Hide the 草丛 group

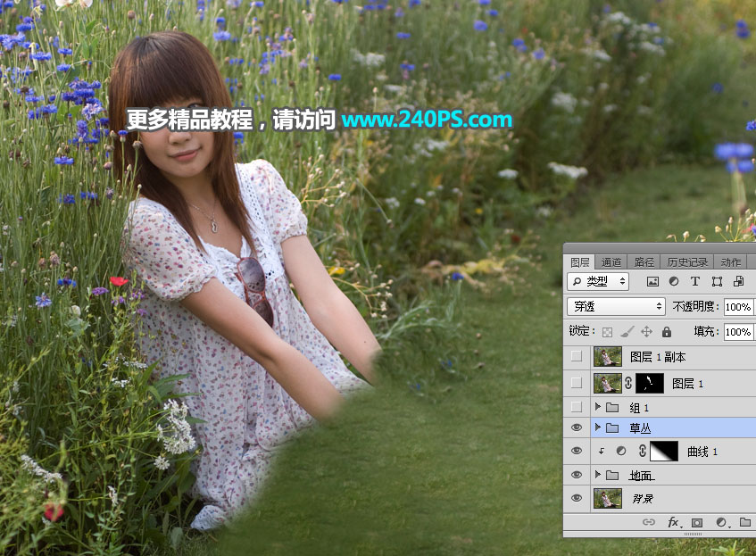coord(577,427)
